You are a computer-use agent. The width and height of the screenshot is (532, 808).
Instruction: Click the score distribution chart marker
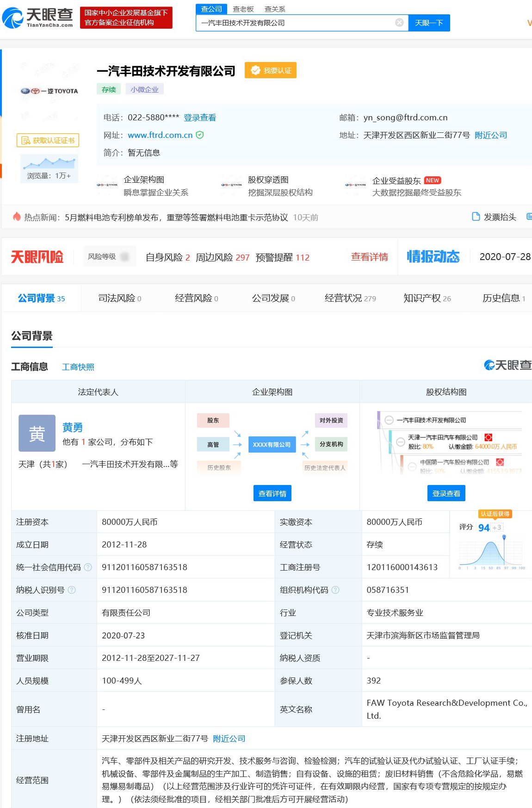504,537
